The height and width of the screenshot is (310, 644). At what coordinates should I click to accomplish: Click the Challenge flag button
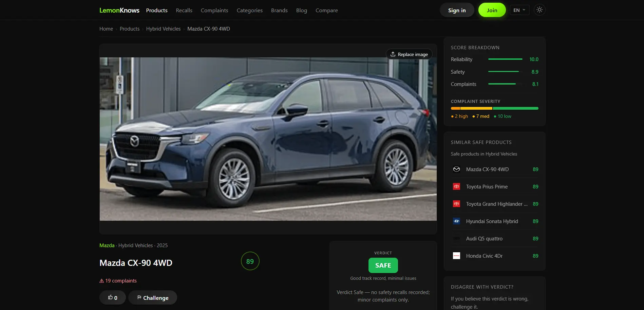pyautogui.click(x=153, y=298)
